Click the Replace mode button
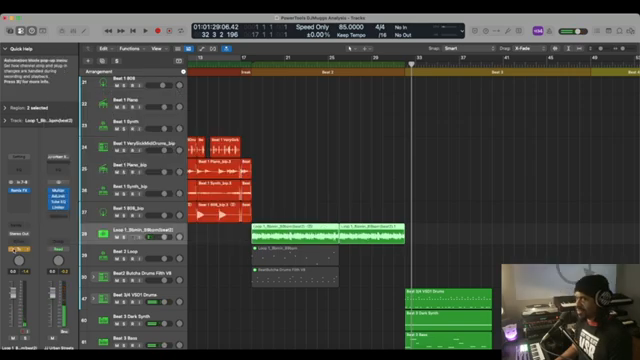640x360 pixels. (475, 31)
